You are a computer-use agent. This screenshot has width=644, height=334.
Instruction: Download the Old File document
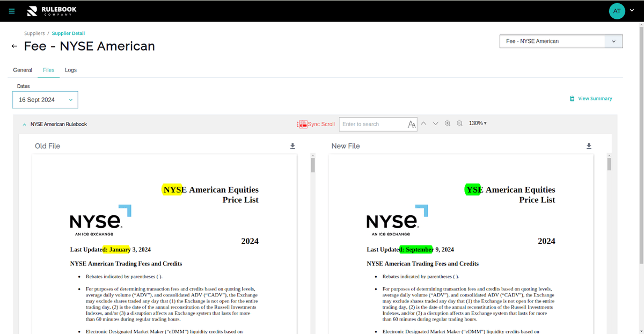[x=292, y=146]
